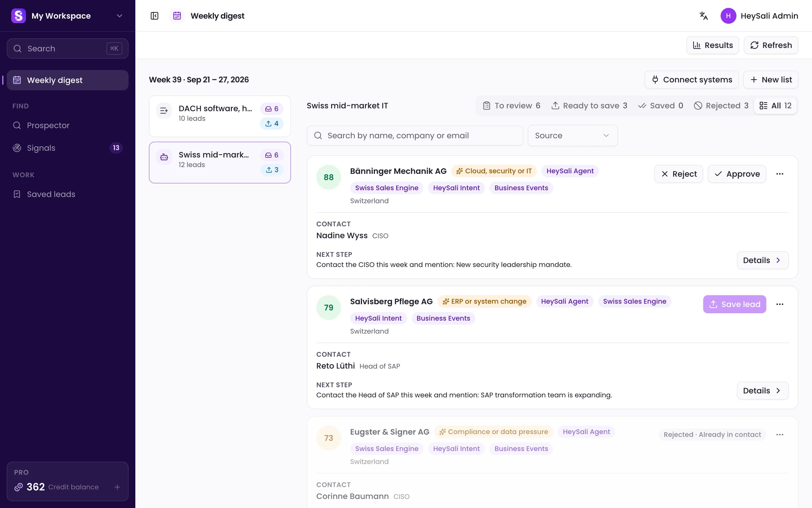This screenshot has width=812, height=508.
Task: Open more options for Salvisberg Pflege AG
Action: [x=780, y=305]
